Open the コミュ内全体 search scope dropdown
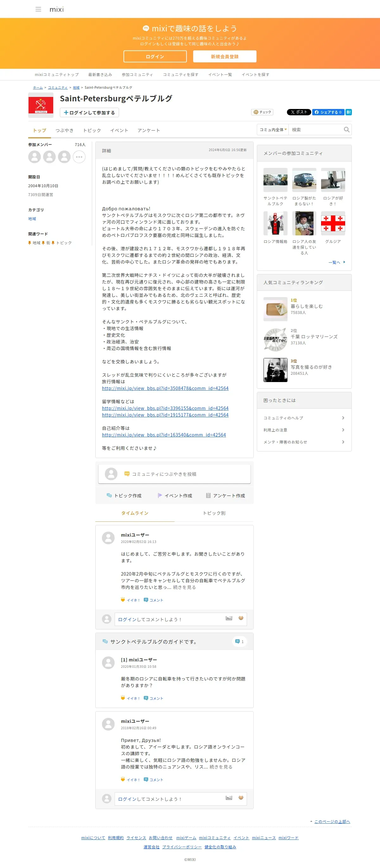Viewport: 380px width, 868px height. (x=273, y=130)
